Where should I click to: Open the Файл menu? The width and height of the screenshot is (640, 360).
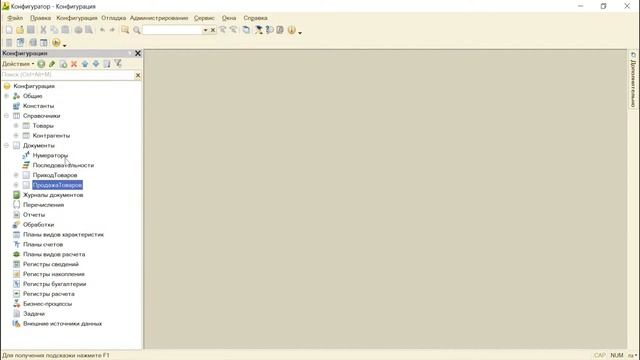point(15,18)
